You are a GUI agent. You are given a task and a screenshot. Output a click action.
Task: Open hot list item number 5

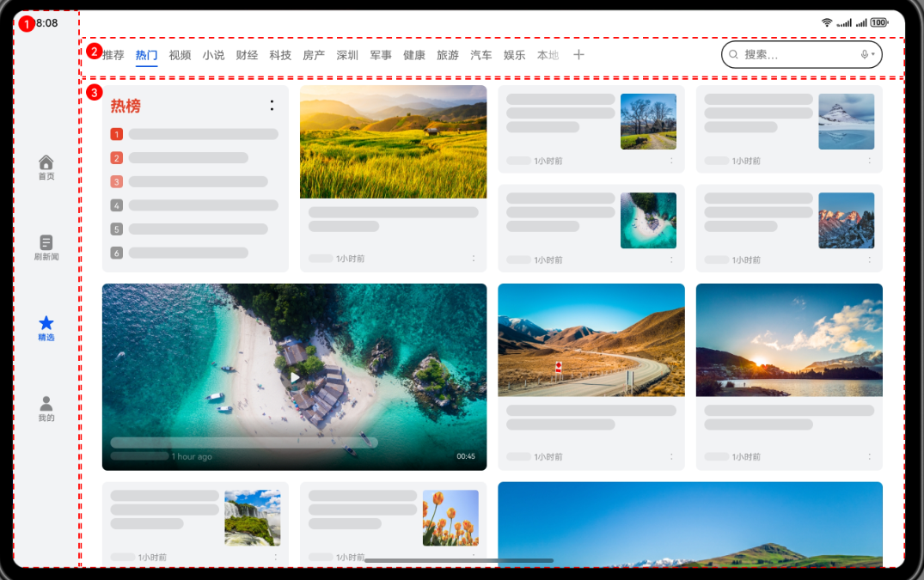coord(189,229)
